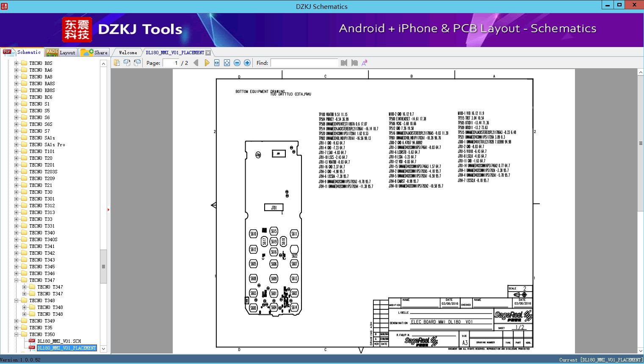
Task: Click the rotate clockwise page icon
Action: tap(137, 63)
